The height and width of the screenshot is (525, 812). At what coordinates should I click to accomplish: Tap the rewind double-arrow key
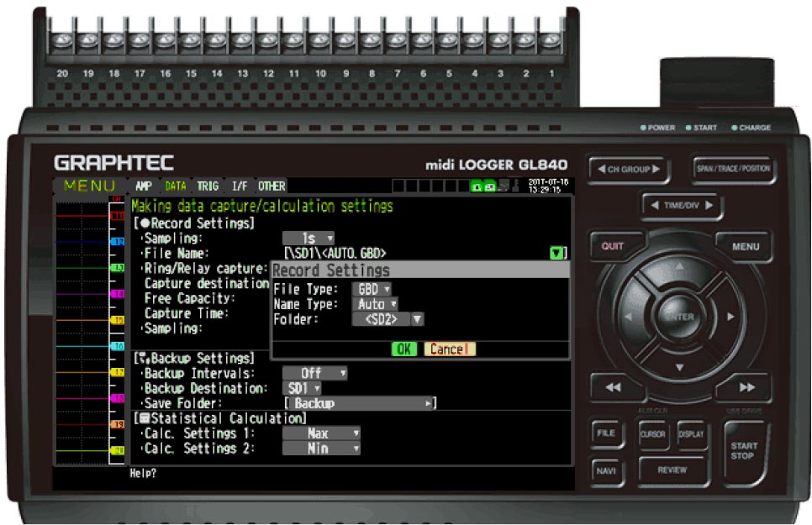tap(614, 387)
